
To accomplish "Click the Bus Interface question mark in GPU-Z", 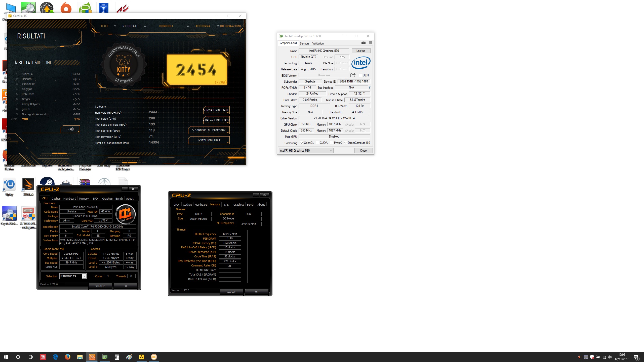I will 370,87.
